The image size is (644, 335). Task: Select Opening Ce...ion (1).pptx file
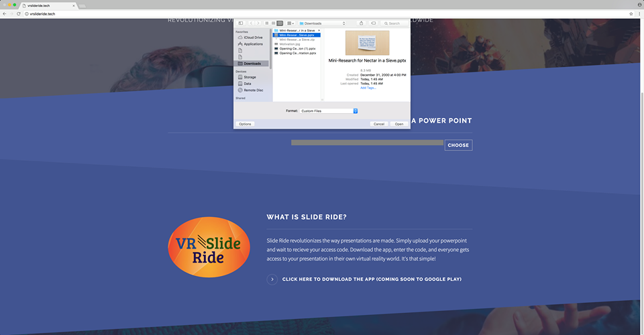click(297, 49)
